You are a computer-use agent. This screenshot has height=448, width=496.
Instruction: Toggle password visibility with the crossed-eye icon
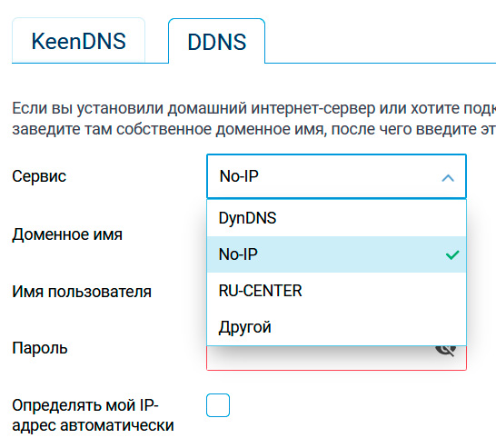pos(446,351)
